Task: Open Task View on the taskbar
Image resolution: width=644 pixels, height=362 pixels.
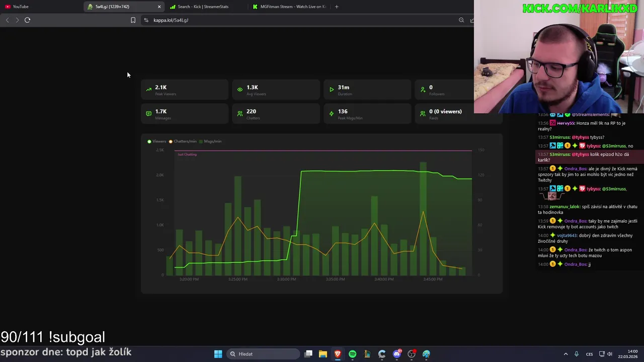Action: click(x=308, y=354)
